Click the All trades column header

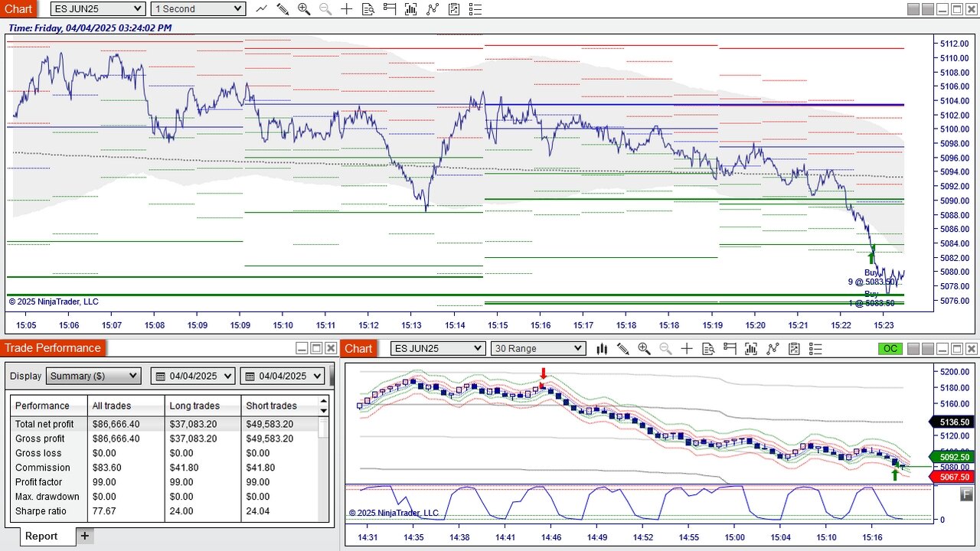[x=126, y=406]
